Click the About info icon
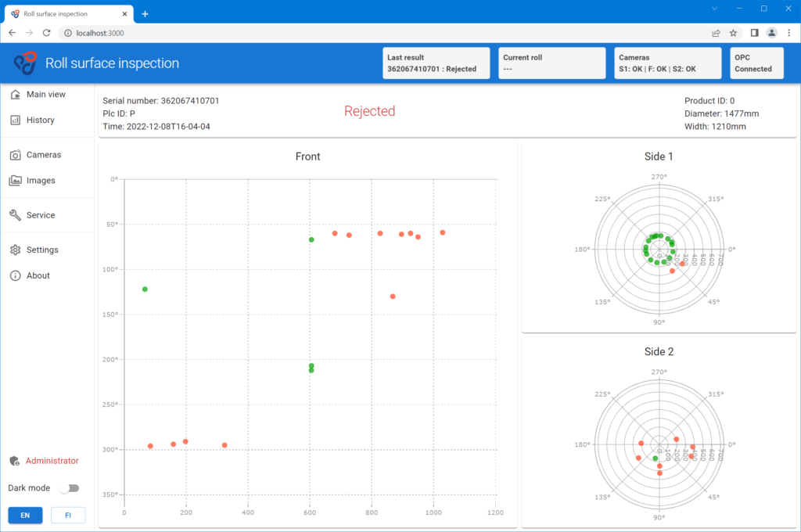 click(x=16, y=275)
